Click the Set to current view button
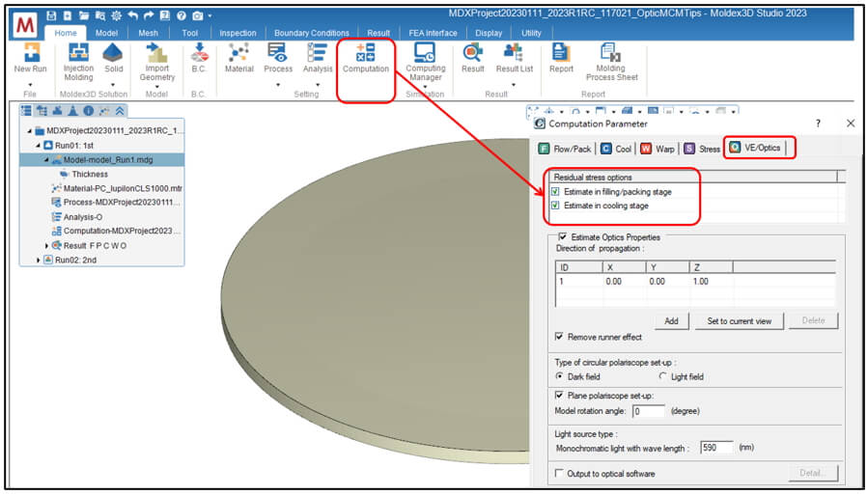This screenshot has width=868, height=495. click(x=739, y=320)
